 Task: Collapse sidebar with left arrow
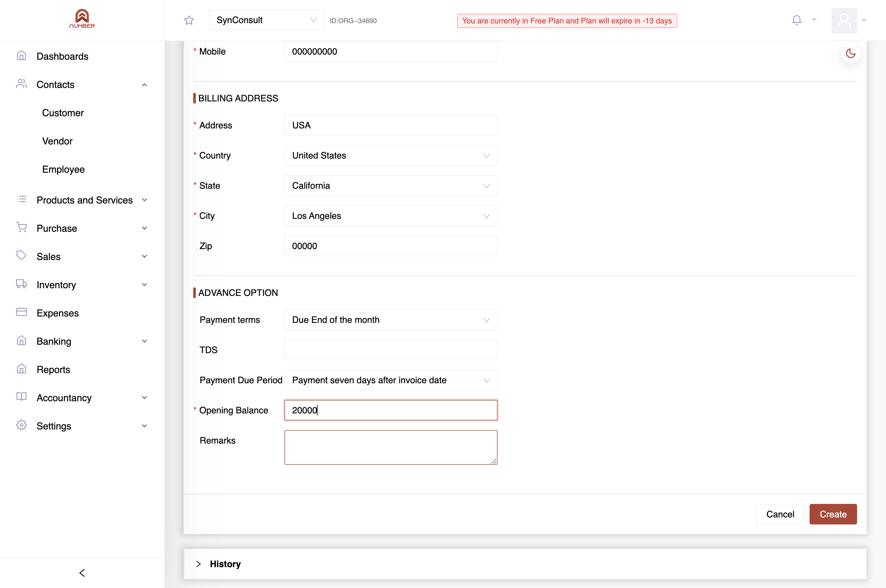82,573
